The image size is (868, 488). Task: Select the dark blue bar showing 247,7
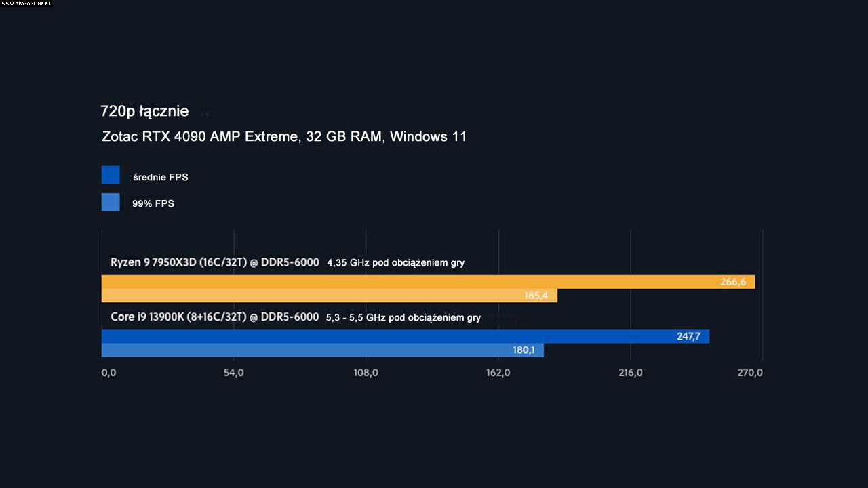coord(405,336)
